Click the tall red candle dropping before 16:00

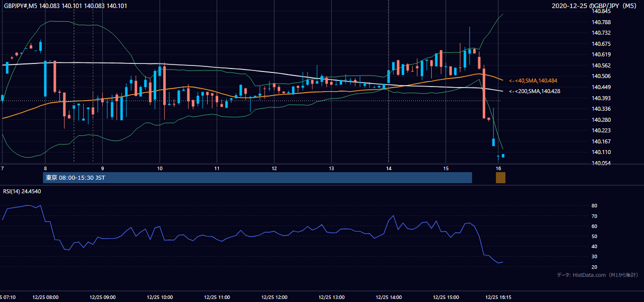(x=484, y=94)
